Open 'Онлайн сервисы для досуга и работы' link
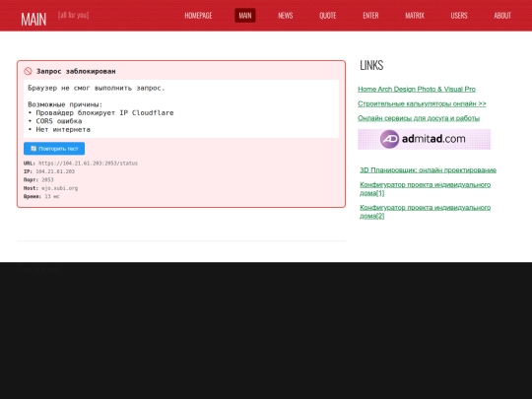This screenshot has height=399, width=532. coord(419,118)
